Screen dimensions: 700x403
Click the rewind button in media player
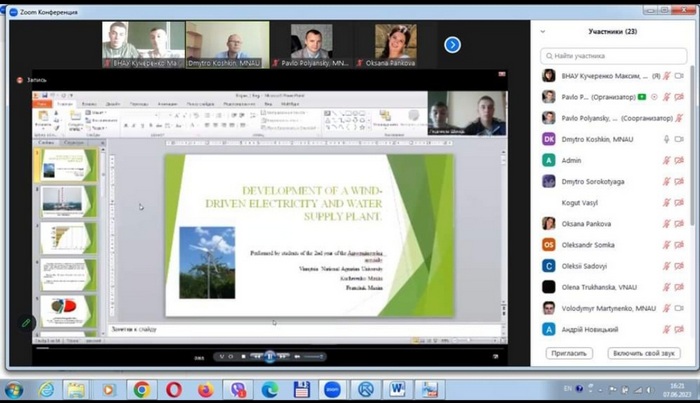pyautogui.click(x=257, y=356)
